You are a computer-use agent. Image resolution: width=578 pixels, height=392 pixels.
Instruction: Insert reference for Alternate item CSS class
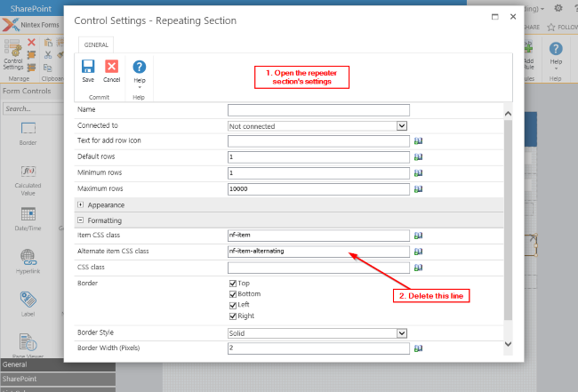coord(418,252)
